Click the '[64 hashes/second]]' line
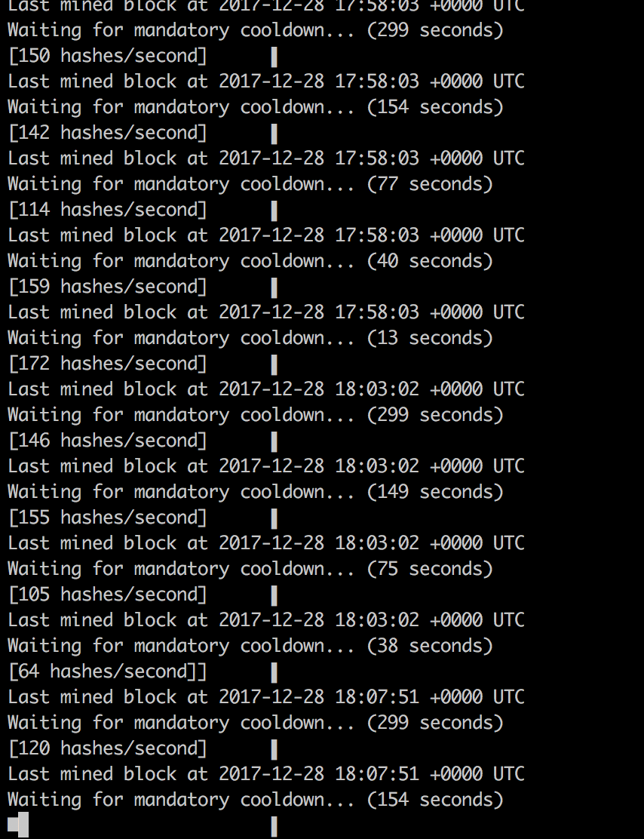The height and width of the screenshot is (839, 644). point(108,672)
